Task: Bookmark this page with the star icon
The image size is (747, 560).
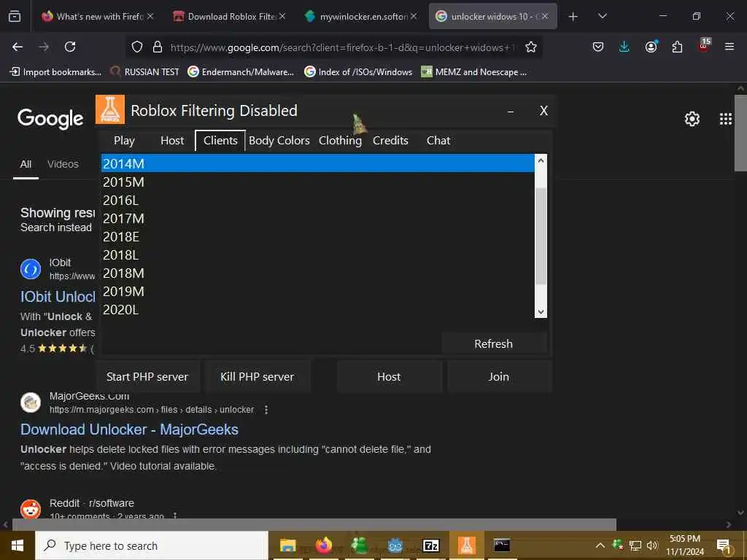Action: click(531, 47)
